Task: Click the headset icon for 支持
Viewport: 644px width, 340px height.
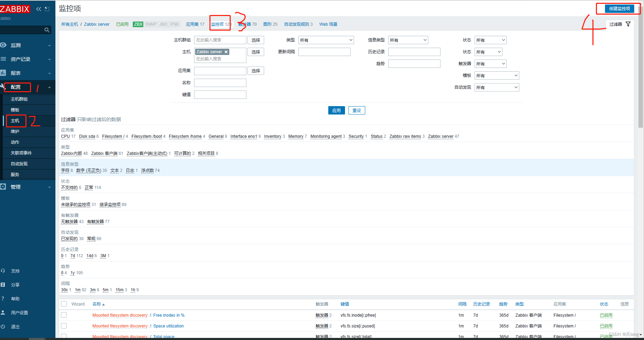Action: 3,271
